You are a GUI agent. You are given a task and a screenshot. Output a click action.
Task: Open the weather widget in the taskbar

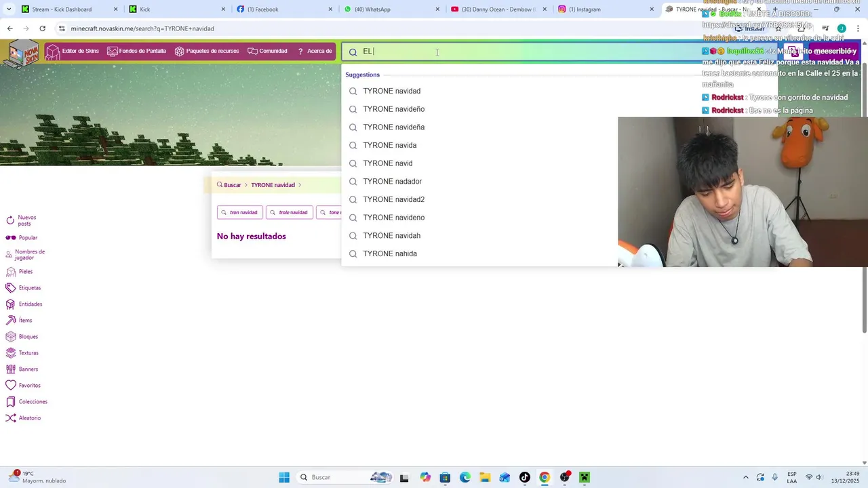(x=37, y=477)
